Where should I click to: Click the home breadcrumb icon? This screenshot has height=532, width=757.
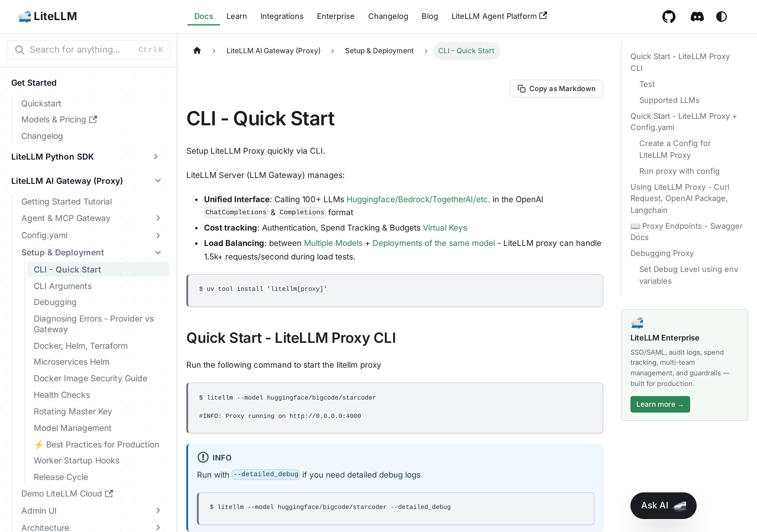(197, 51)
